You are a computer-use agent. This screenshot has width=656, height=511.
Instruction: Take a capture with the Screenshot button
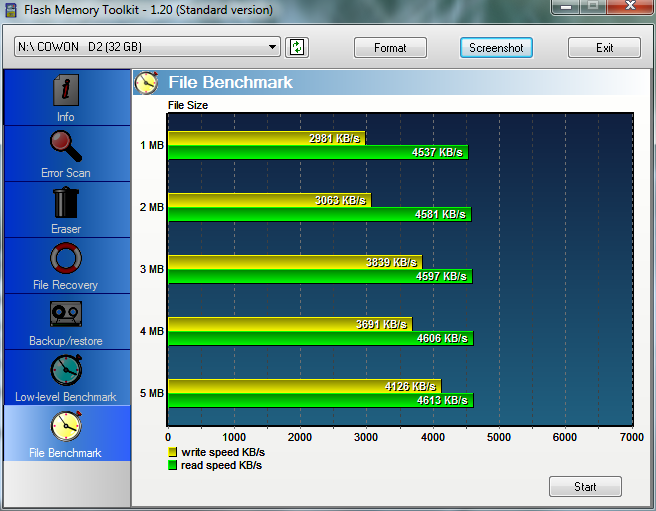point(496,48)
